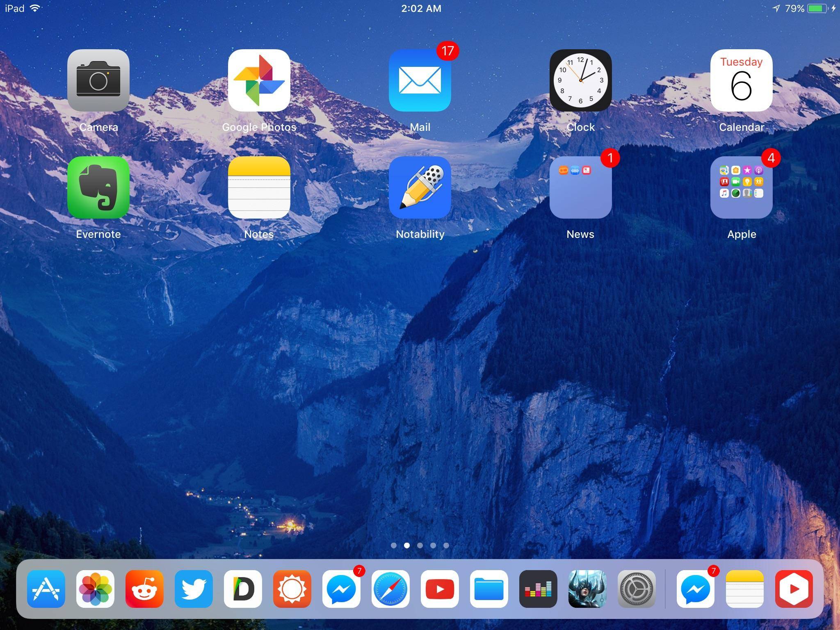The image size is (840, 630).
Task: Tap the third page indicator dot
Action: [420, 545]
